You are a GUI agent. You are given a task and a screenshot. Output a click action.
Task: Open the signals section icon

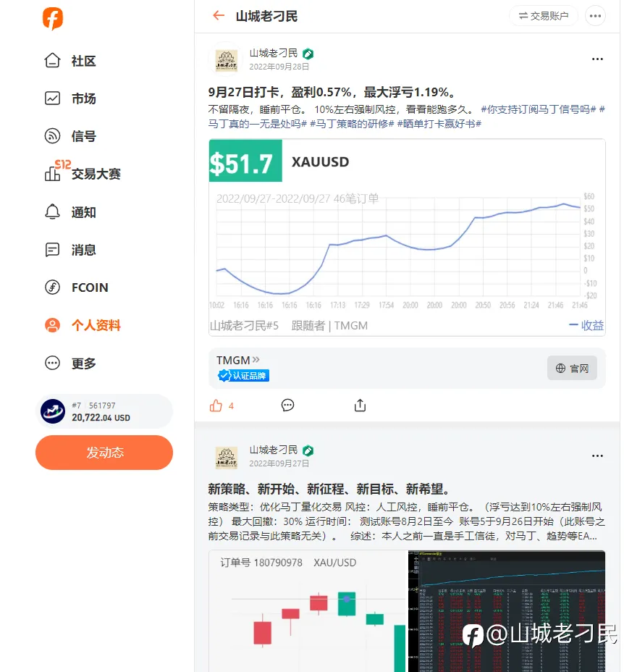tap(52, 136)
